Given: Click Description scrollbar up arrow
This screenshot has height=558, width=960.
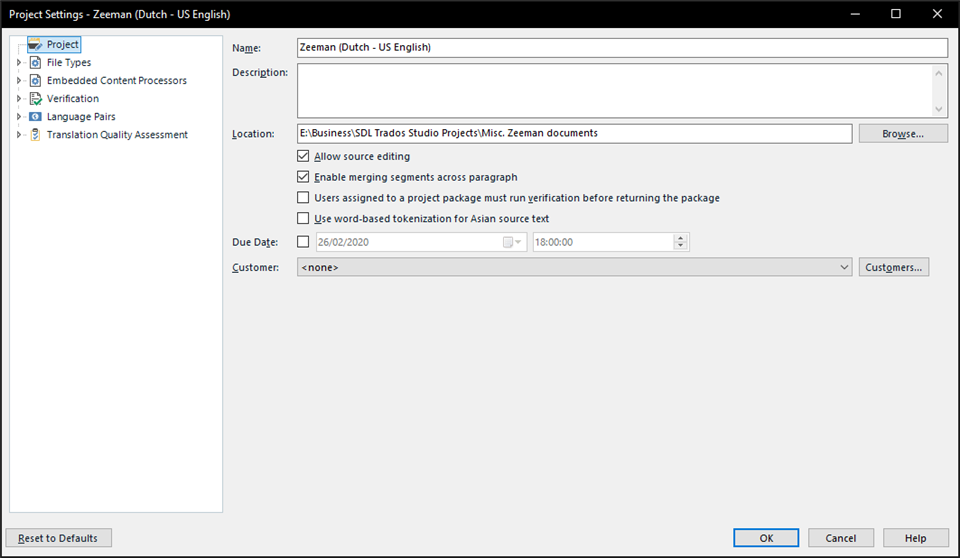Looking at the screenshot, I should [939, 73].
